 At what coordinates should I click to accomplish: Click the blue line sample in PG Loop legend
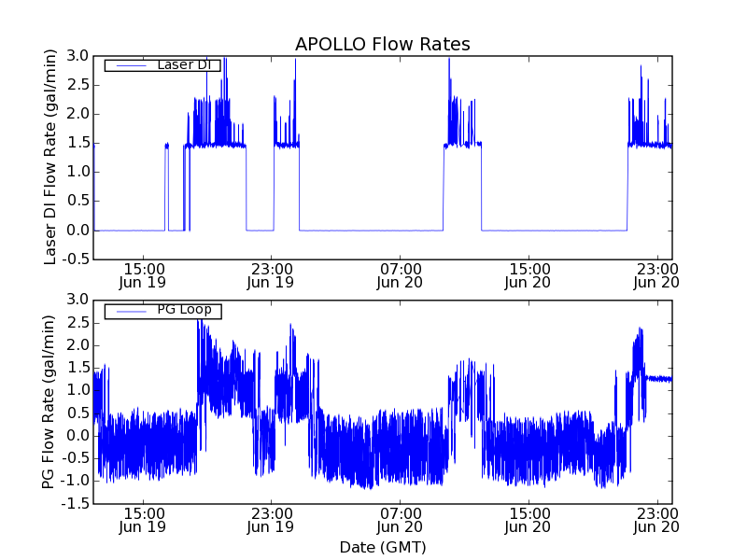click(129, 311)
